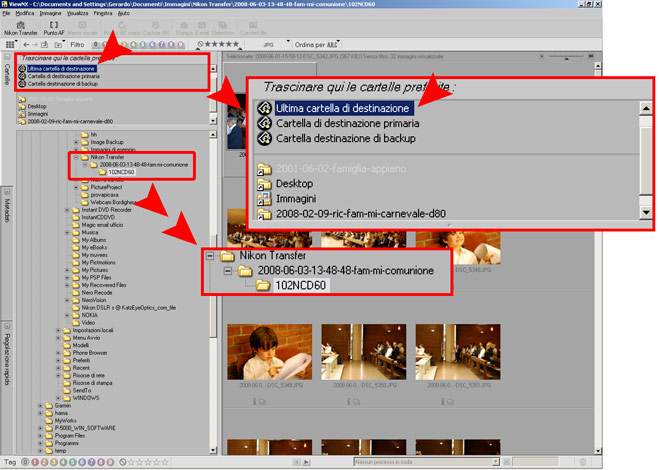Select the DSC_5349.JPG boy reading thumbnail
The height and width of the screenshot is (470, 660).
269,352
